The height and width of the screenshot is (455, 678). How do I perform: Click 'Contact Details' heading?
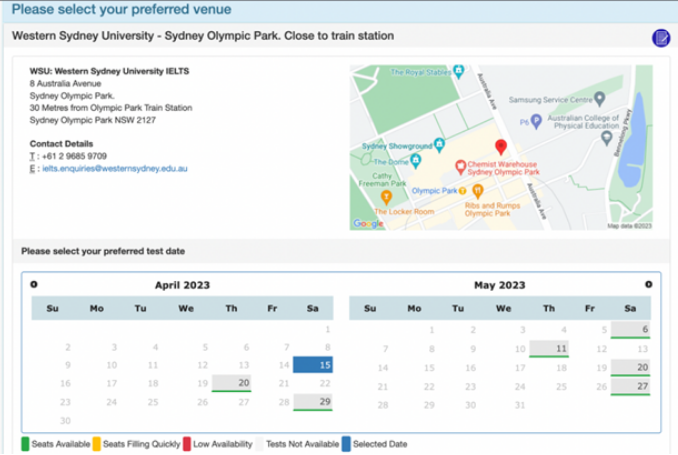[61, 144]
